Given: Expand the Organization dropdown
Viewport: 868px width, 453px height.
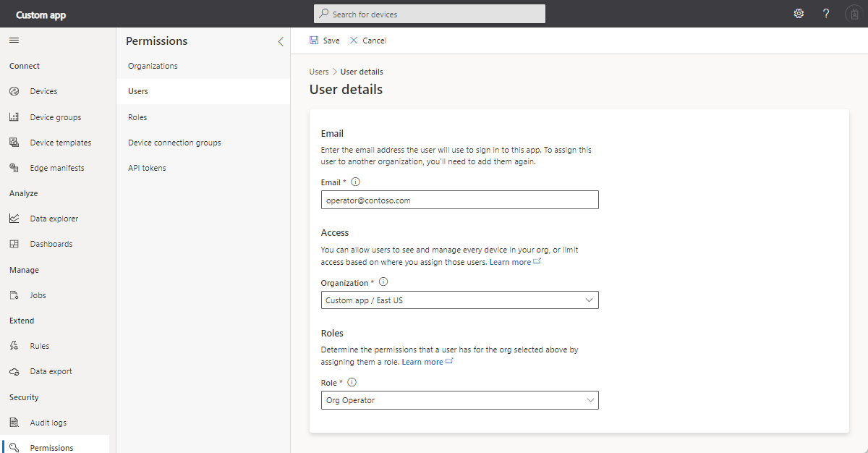Looking at the screenshot, I should point(459,300).
